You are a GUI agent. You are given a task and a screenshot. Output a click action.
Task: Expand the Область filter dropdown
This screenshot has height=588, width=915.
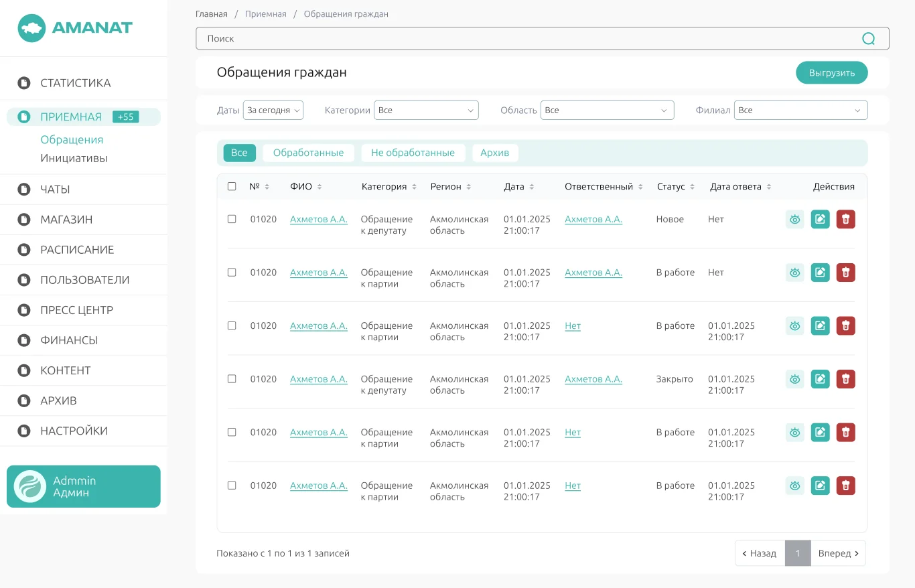[x=607, y=110]
